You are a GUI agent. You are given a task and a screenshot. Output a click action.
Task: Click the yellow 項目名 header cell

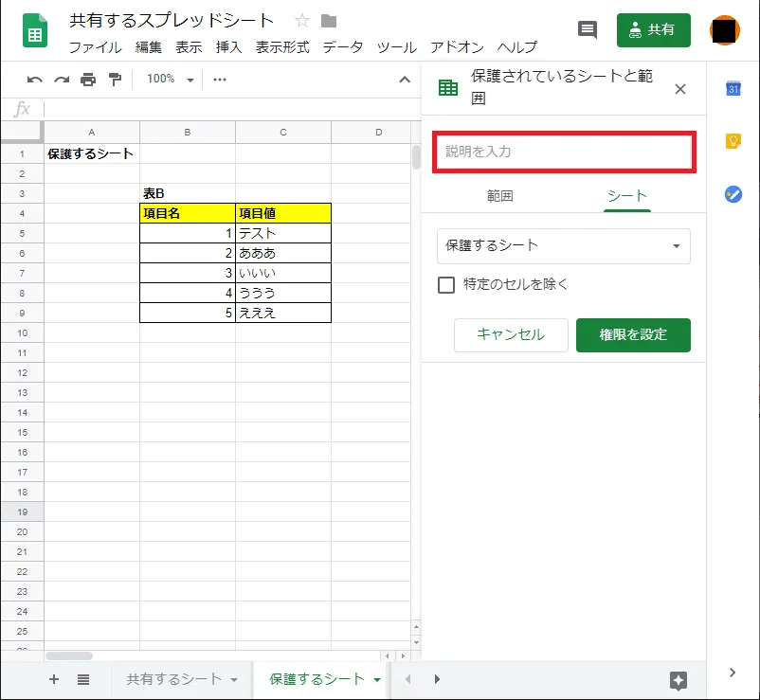(x=188, y=214)
